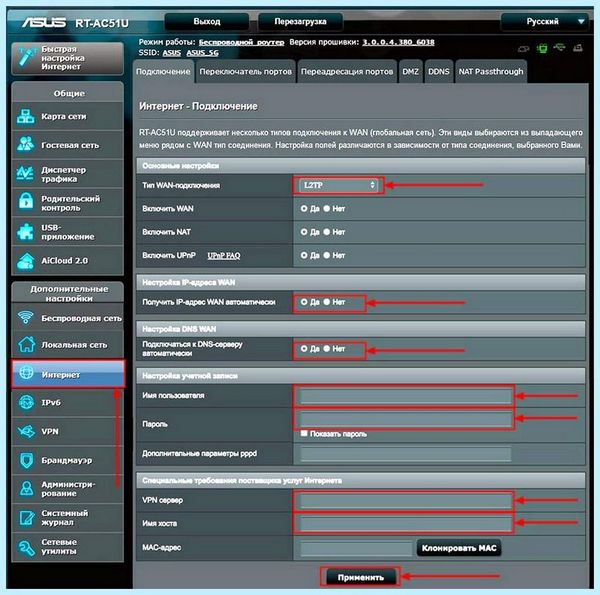Screen dimensions: 600x595
Task: Open the Беспроводной роутер mode link
Action: pos(241,42)
